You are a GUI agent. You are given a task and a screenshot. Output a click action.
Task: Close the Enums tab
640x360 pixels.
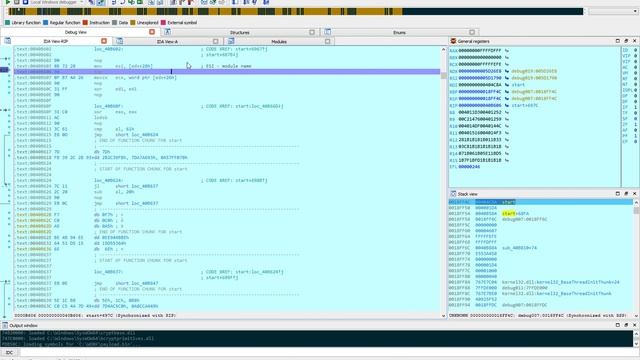(x=472, y=32)
